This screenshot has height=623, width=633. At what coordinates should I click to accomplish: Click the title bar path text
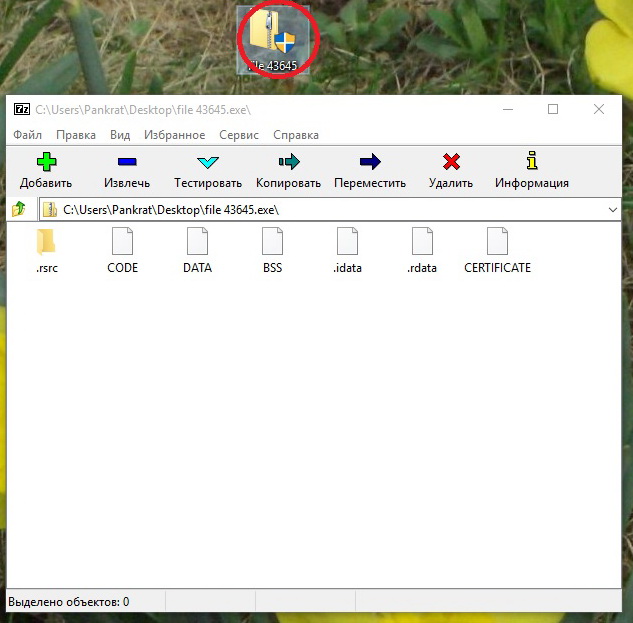click(x=143, y=110)
